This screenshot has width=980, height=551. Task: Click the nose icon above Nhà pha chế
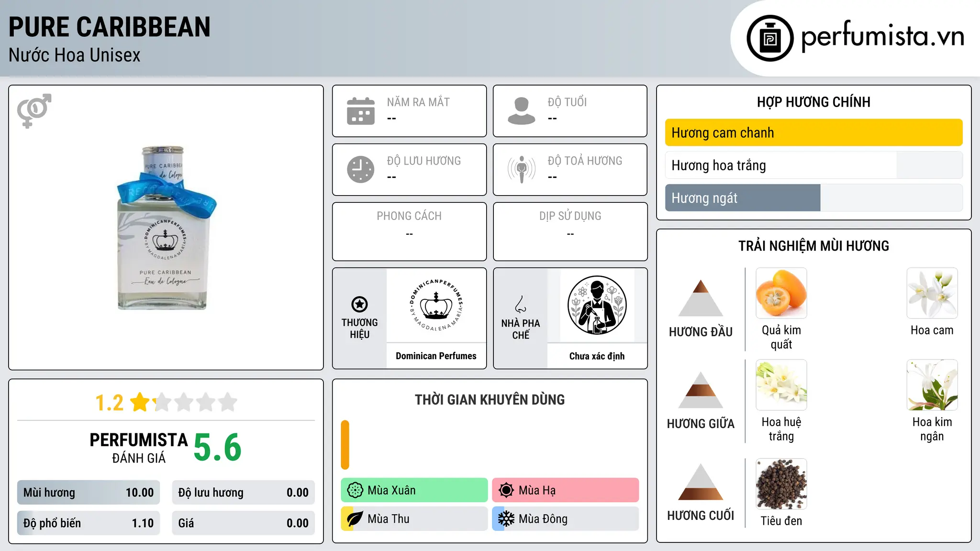(521, 304)
